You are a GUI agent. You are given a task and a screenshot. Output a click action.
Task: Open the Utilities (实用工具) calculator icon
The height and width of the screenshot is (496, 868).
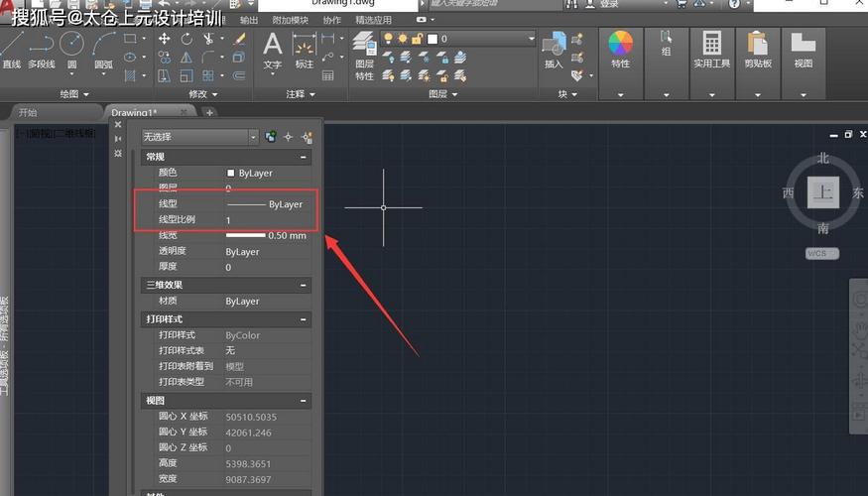[x=711, y=46]
